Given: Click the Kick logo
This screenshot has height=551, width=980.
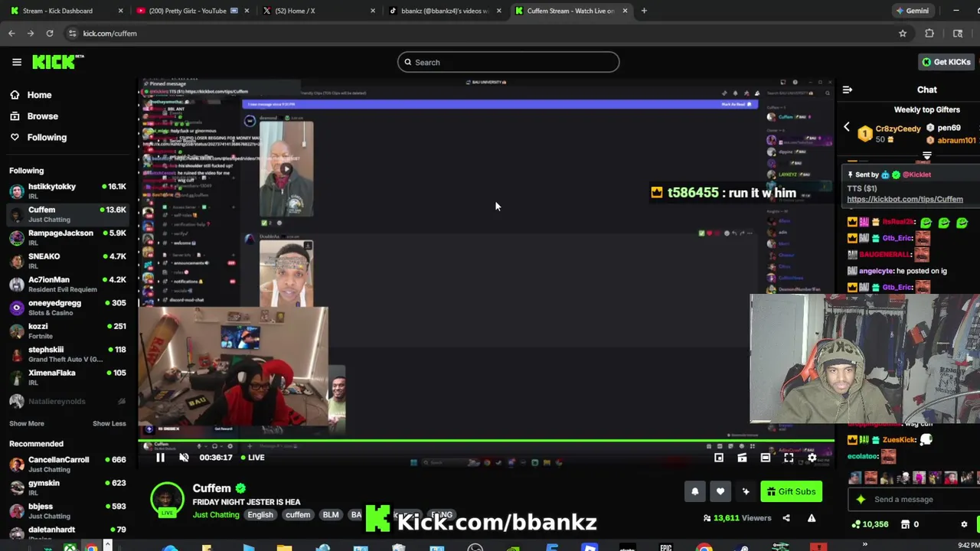Looking at the screenshot, I should coord(57,62).
